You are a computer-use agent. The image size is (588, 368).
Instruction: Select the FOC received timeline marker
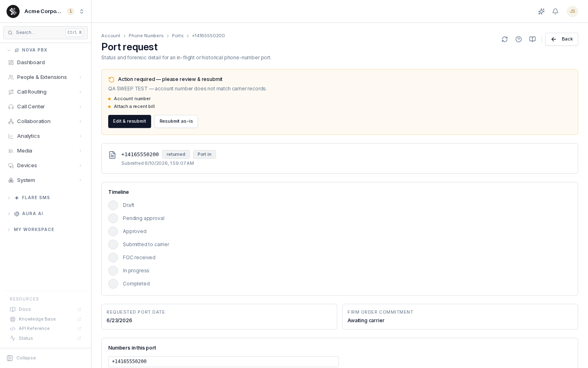point(113,258)
